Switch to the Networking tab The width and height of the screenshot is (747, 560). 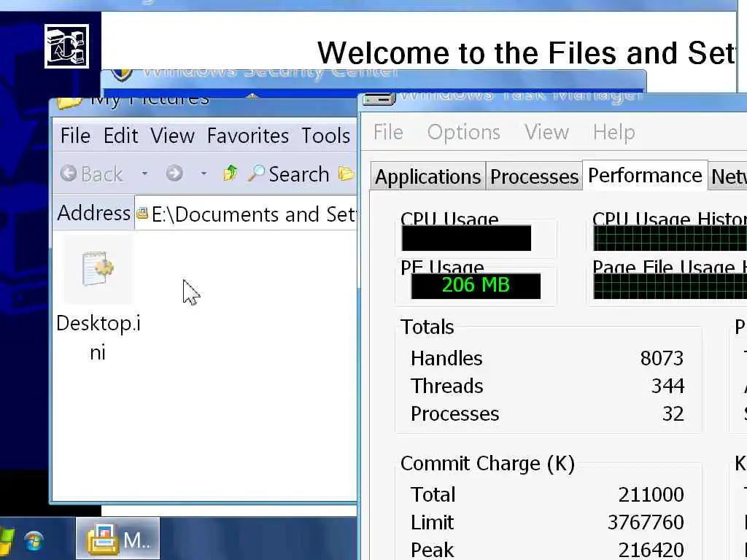pos(728,176)
